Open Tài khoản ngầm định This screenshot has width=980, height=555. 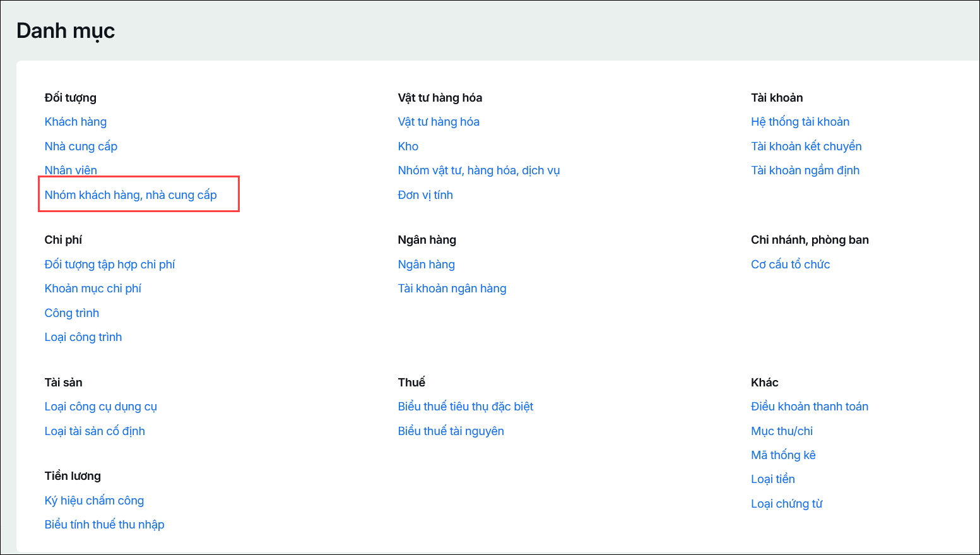click(x=805, y=170)
